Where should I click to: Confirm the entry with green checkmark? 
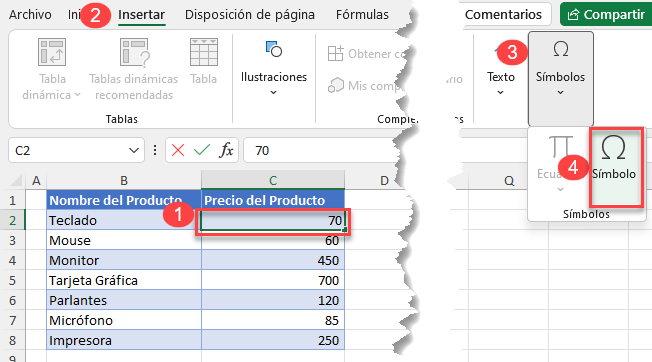pyautogui.click(x=202, y=150)
